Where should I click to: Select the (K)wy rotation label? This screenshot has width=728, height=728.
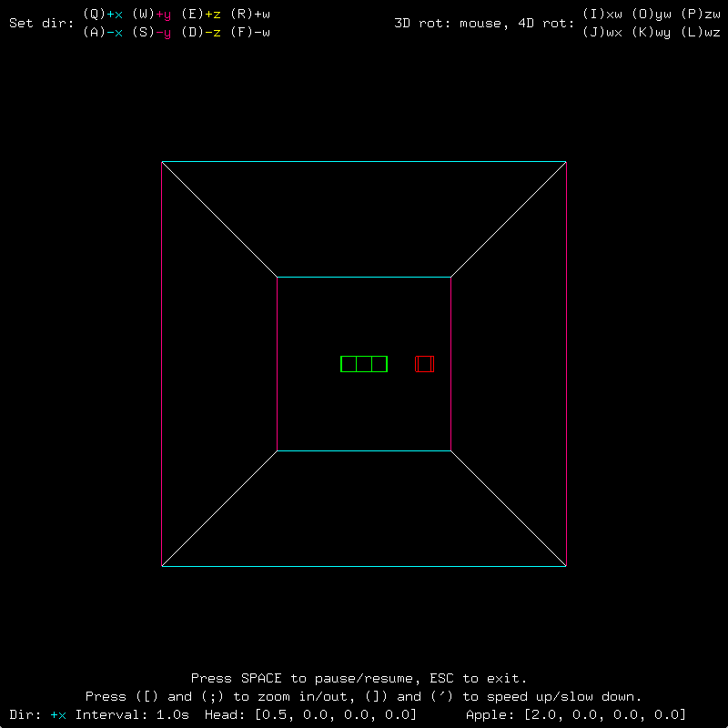(652, 32)
